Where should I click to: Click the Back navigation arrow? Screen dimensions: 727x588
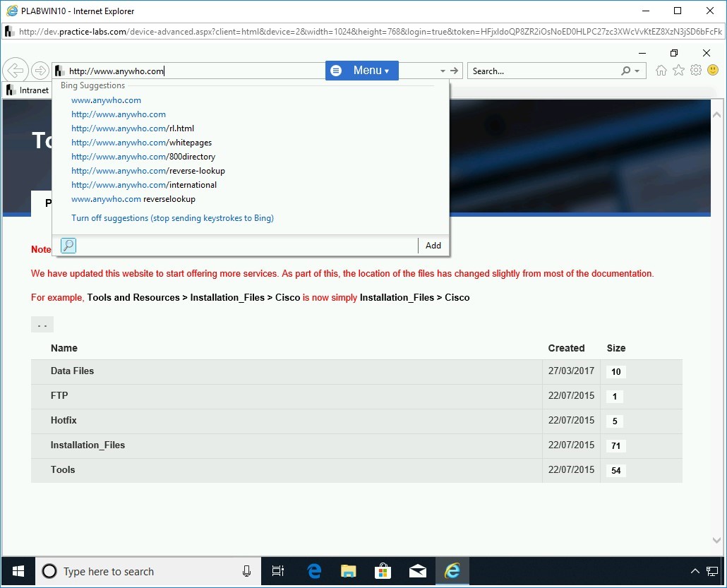(x=16, y=70)
